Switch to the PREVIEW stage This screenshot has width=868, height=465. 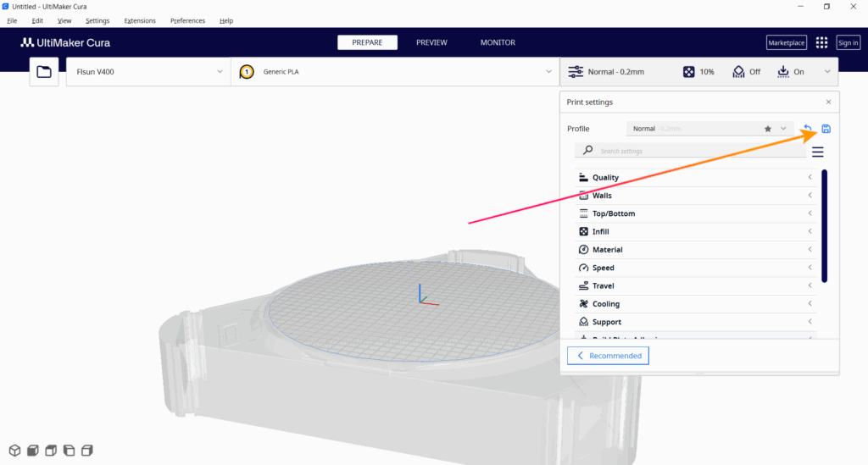(x=431, y=42)
